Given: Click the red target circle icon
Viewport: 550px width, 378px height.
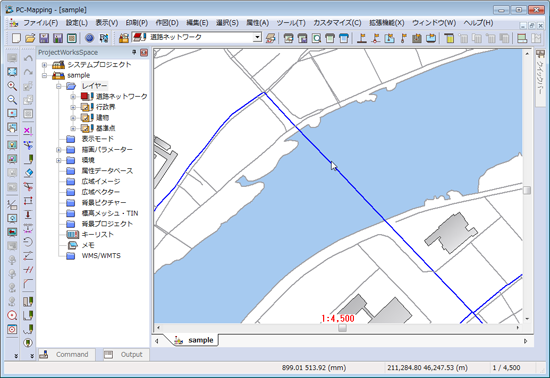Looking at the screenshot, I should point(12,316).
